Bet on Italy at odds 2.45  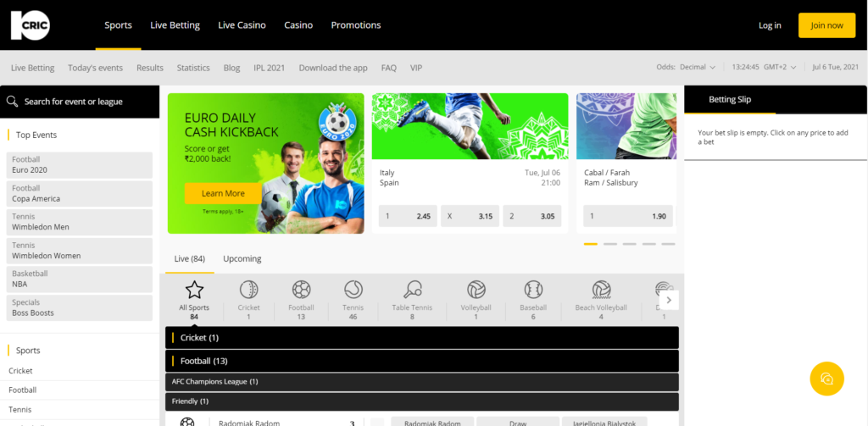tap(408, 216)
